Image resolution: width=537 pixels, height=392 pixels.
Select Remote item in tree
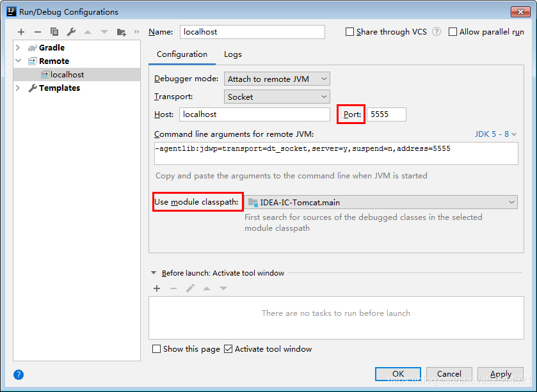tap(54, 61)
